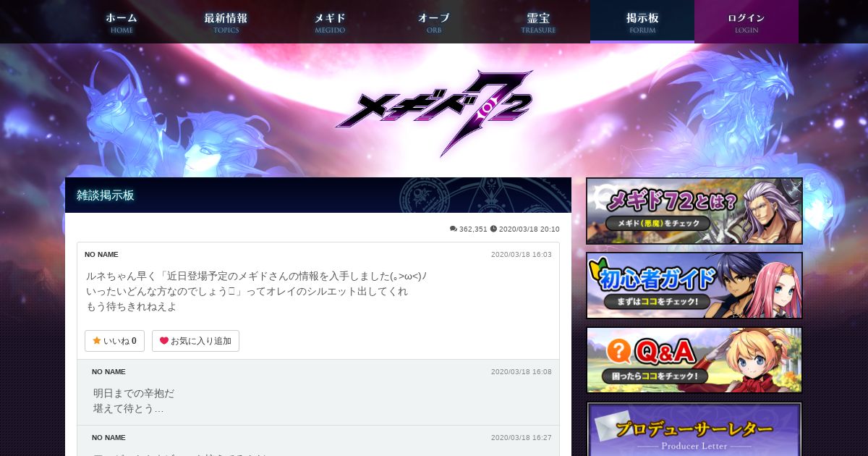Click the メギド72 logo

(x=434, y=112)
